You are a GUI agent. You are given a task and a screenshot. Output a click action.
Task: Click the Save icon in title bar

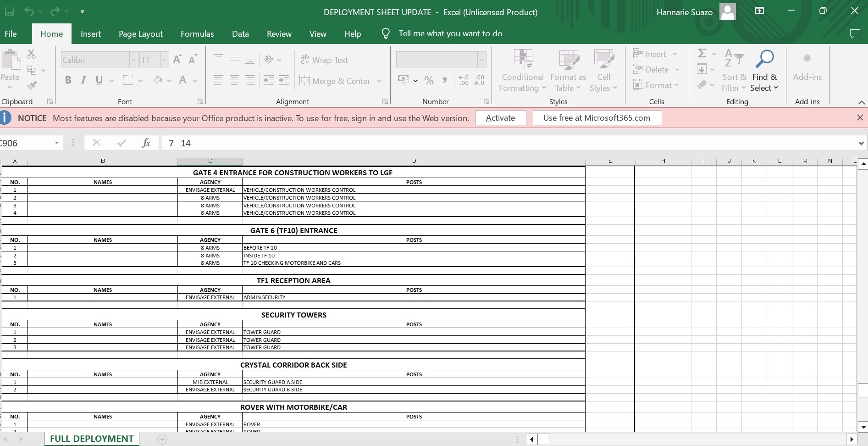(x=9, y=11)
